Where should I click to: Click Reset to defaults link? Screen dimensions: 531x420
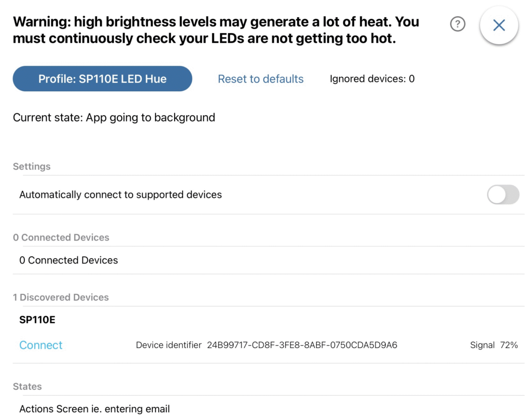click(260, 79)
